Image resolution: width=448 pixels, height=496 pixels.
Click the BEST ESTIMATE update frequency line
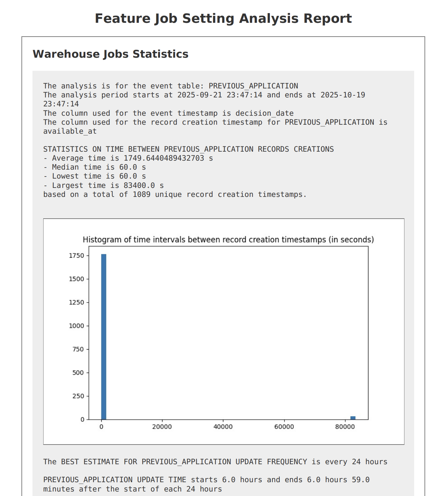point(215,462)
